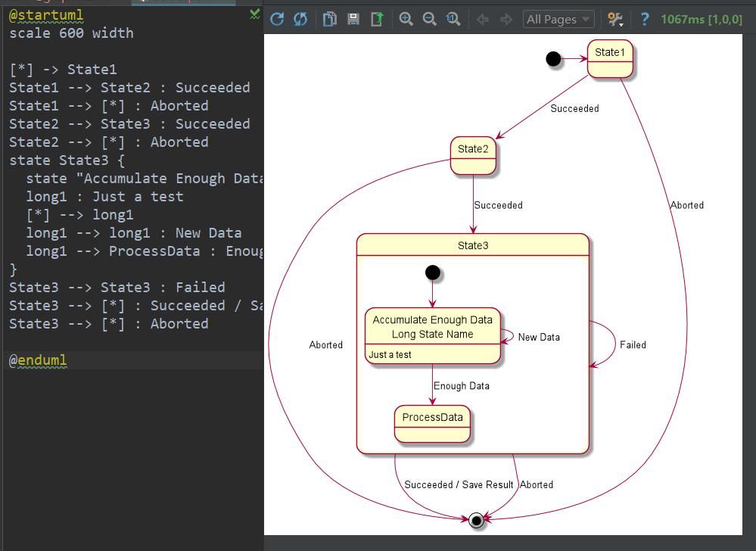Click the ProcessData state in diagram
This screenshot has width=756, height=551.
(x=432, y=418)
